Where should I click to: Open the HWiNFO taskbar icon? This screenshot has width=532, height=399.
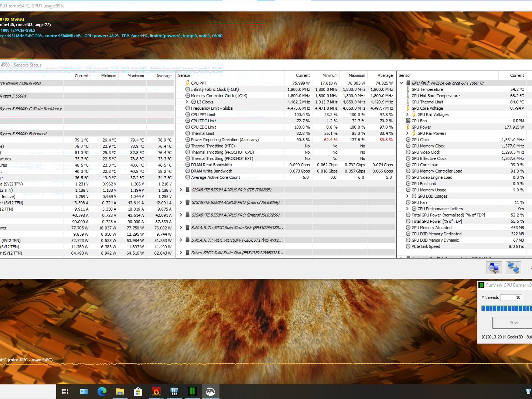pyautogui.click(x=174, y=391)
